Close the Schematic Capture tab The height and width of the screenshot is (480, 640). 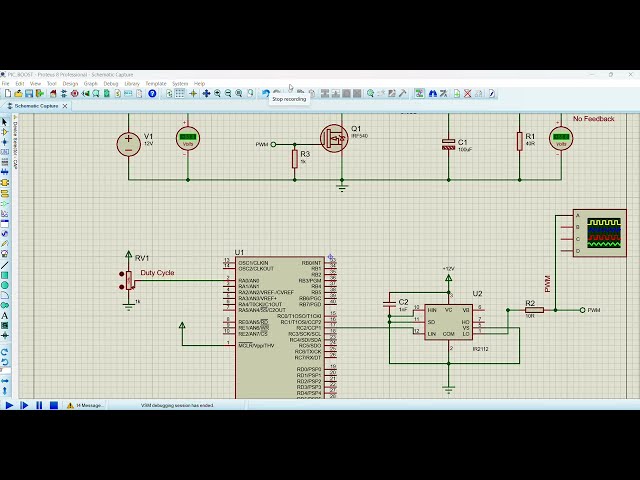point(65,106)
